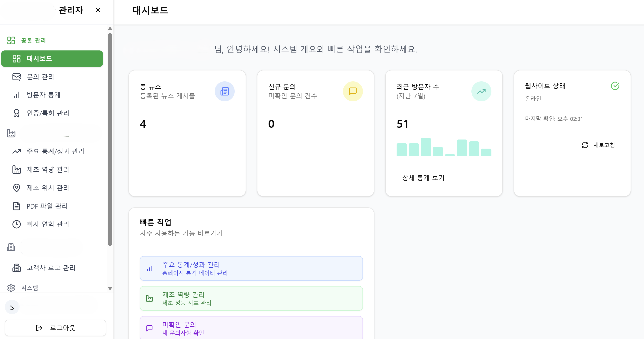Close the sidebar with the X icon
This screenshot has width=644, height=339.
(x=98, y=10)
